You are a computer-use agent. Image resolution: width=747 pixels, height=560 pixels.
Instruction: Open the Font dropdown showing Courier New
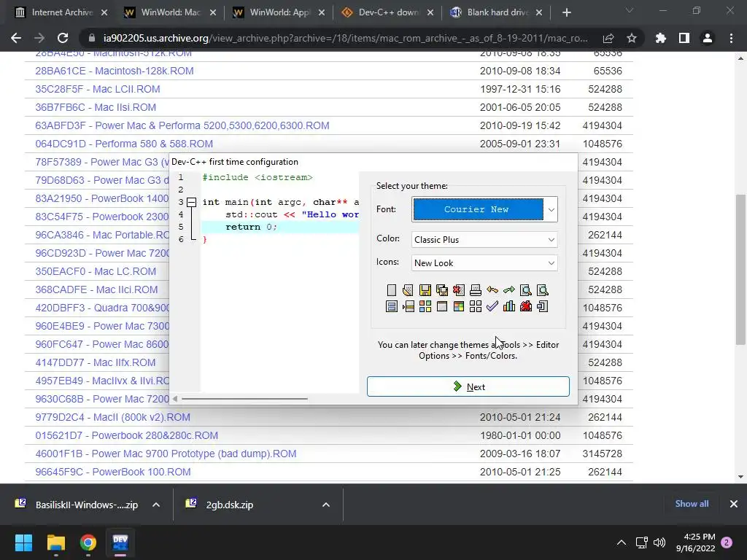tap(484, 209)
